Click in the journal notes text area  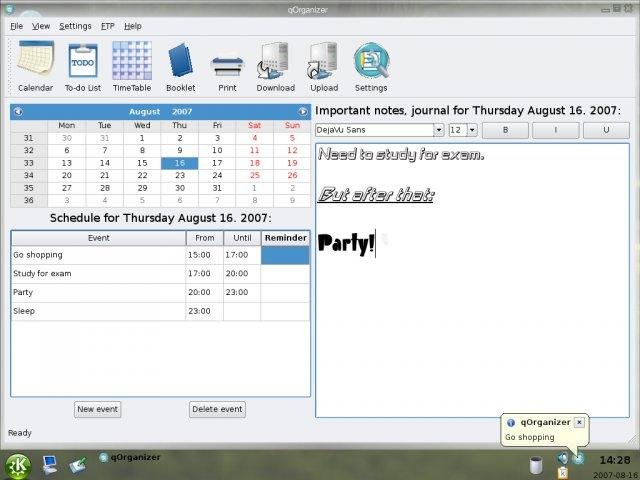coord(472,280)
